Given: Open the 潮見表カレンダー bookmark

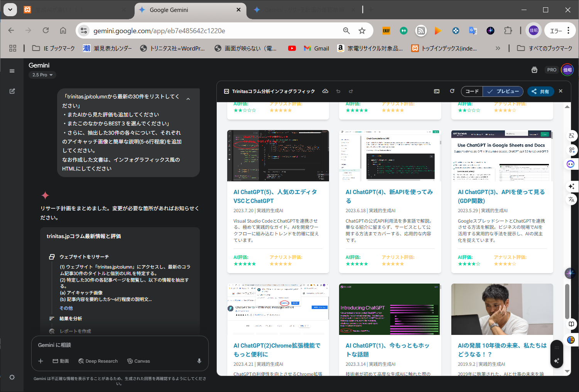Looking at the screenshot, I should [x=107, y=48].
